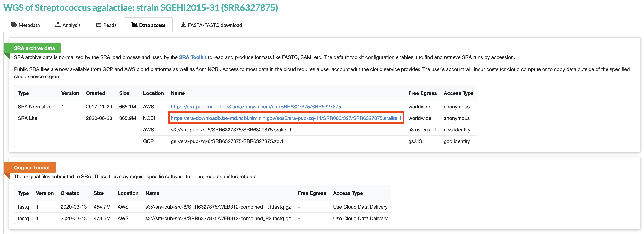
Task: Go to FASTA/FASTQ download tab
Action: pyautogui.click(x=214, y=25)
